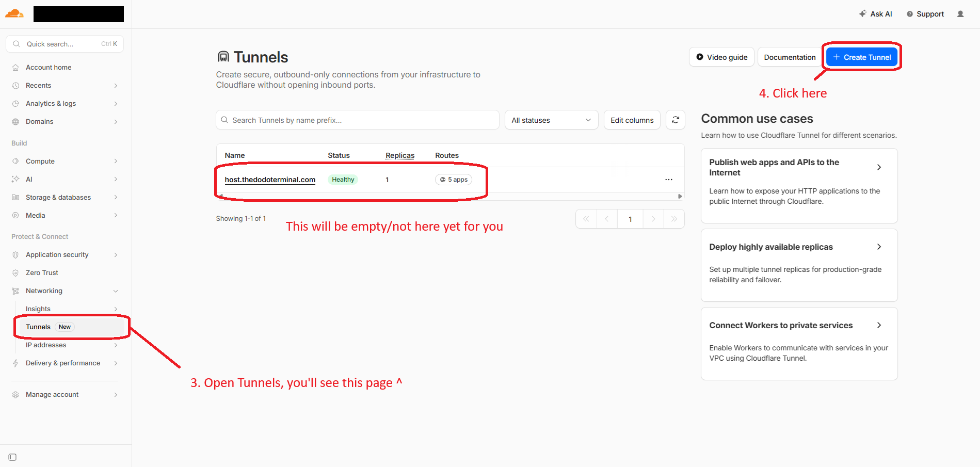This screenshot has height=467, width=980.
Task: Click the Delivery & performance bolt icon
Action: [x=15, y=363]
